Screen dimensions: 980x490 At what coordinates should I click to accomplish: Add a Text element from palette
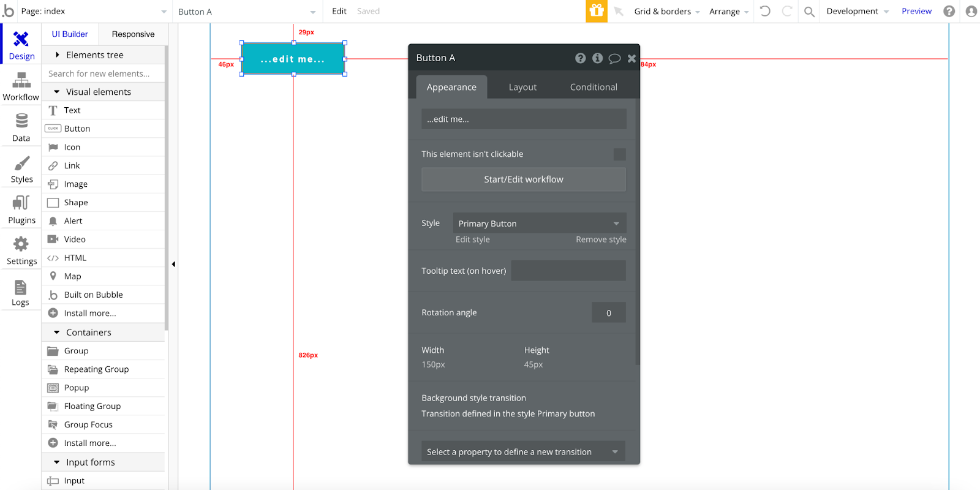[x=104, y=110]
